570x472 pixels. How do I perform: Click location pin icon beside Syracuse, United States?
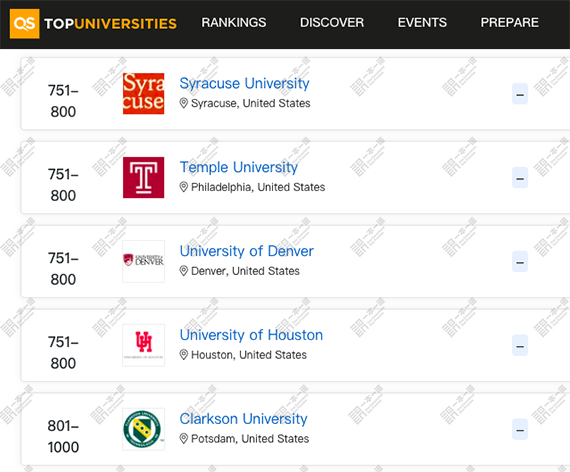[184, 103]
